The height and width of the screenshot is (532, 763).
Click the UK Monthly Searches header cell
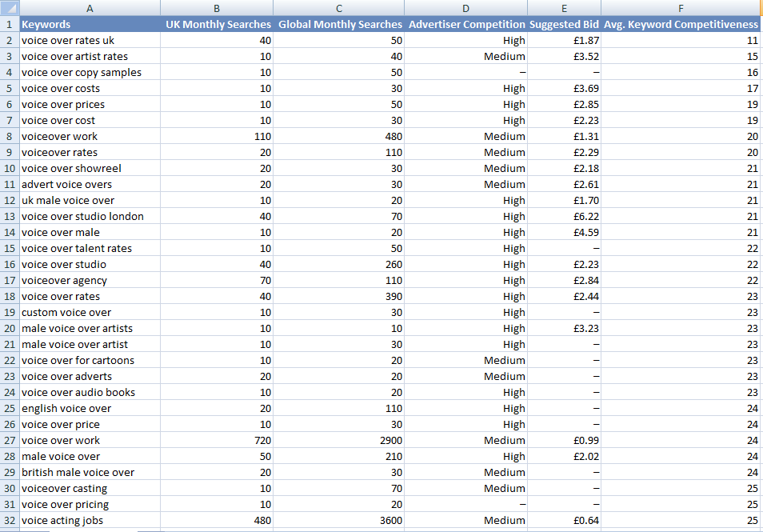pos(217,24)
